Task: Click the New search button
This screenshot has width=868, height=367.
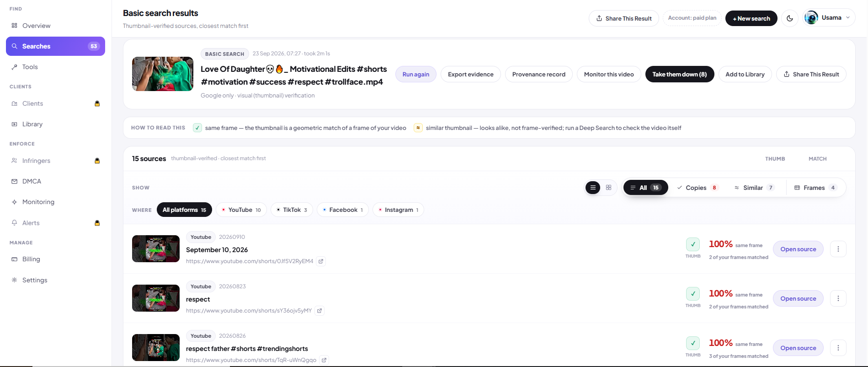Action: [751, 18]
